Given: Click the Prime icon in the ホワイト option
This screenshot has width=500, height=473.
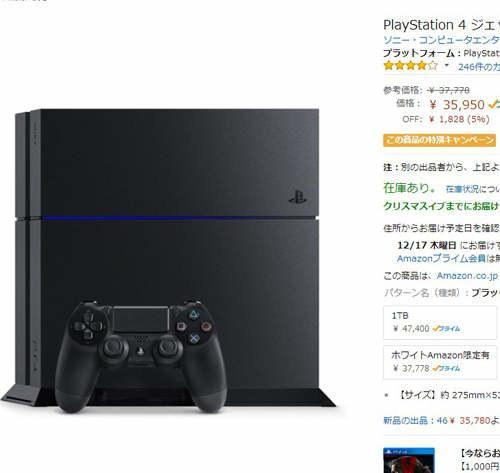Looking at the screenshot, I should tap(446, 368).
